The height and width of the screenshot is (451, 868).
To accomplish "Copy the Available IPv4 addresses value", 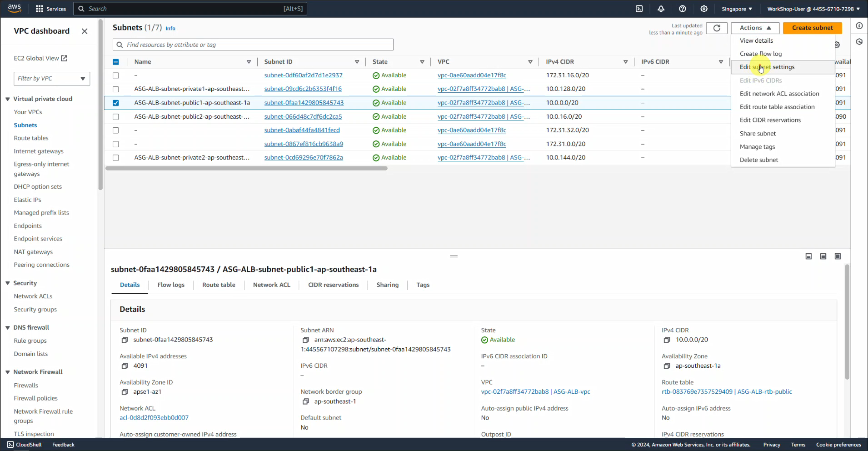I will (x=125, y=366).
